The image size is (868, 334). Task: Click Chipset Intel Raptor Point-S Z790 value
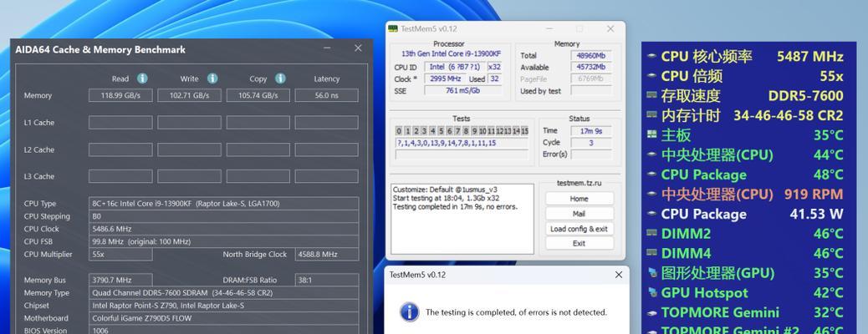pyautogui.click(x=223, y=306)
